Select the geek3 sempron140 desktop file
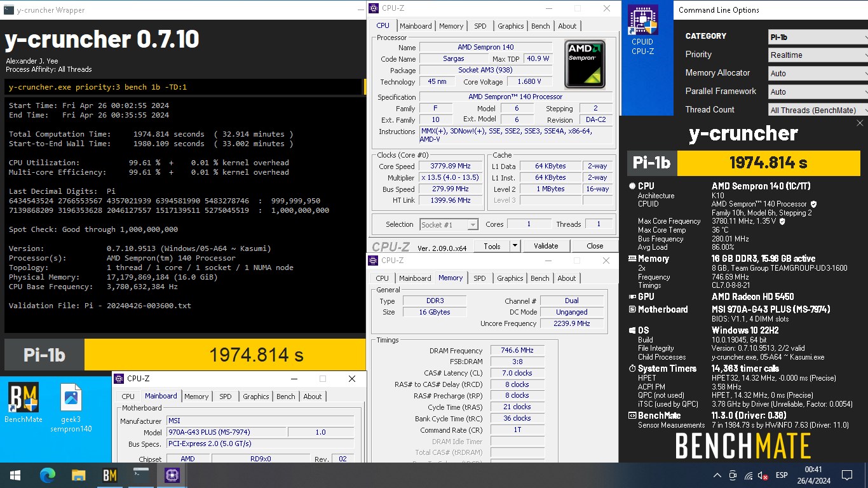 tap(71, 408)
